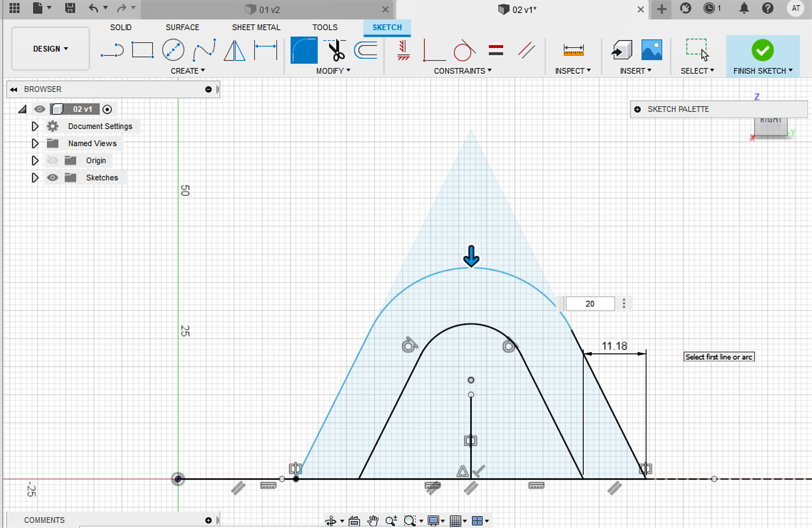Activate the 02 v1 component radio button
812x528 pixels.
click(x=107, y=109)
